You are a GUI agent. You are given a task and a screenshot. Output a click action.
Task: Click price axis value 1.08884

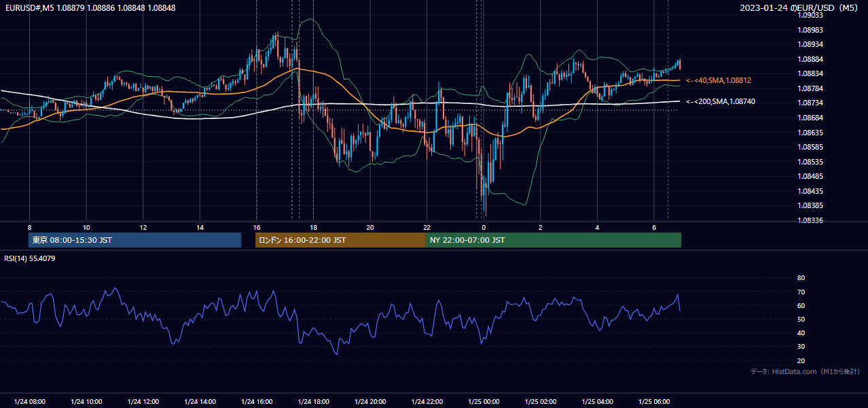click(810, 59)
